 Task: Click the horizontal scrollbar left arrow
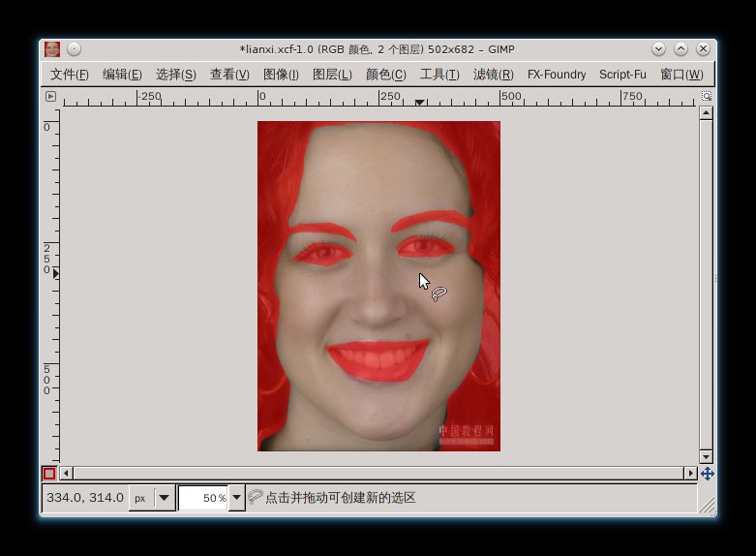click(x=66, y=473)
